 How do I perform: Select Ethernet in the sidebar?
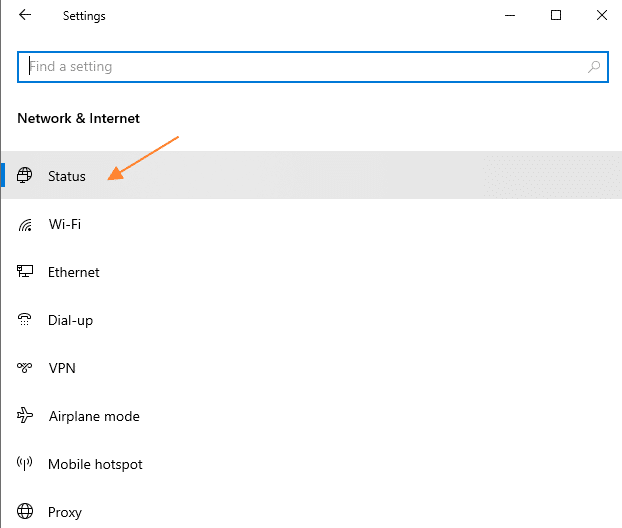click(x=312, y=272)
